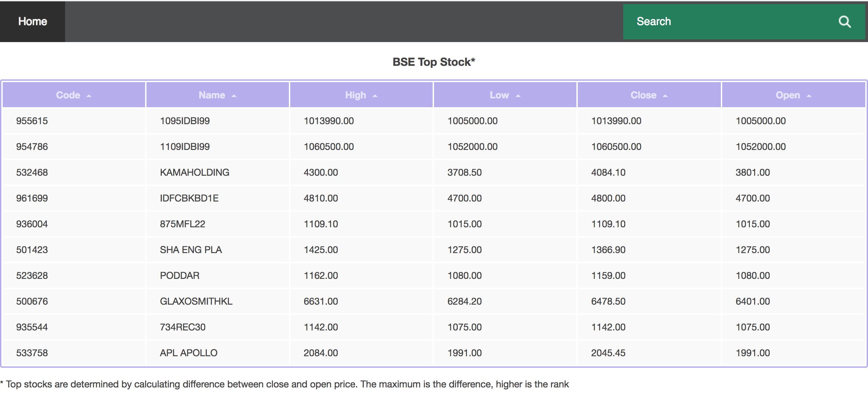Click sort arrow beside Close header
The image size is (868, 401).
tap(665, 96)
